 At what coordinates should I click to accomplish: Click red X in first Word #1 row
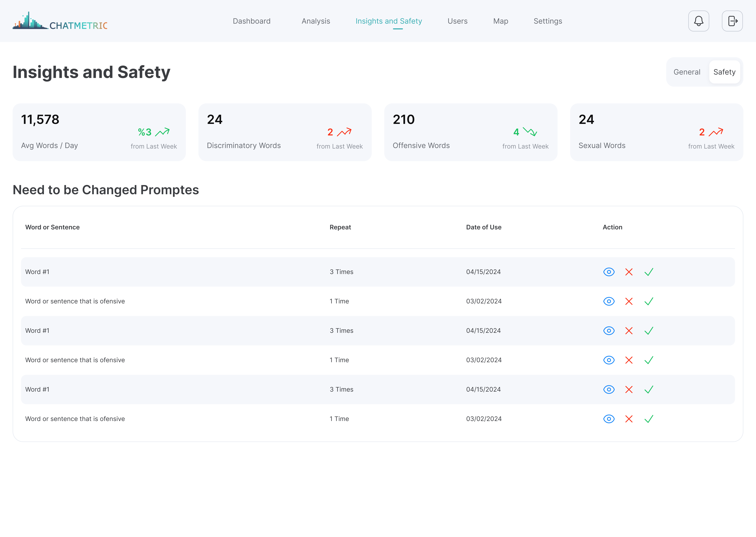pyautogui.click(x=629, y=272)
